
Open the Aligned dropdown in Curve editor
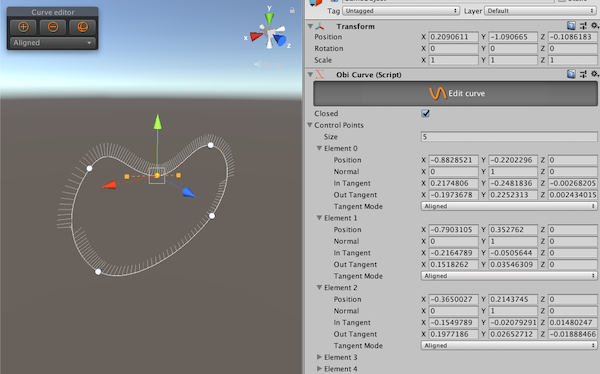point(53,43)
